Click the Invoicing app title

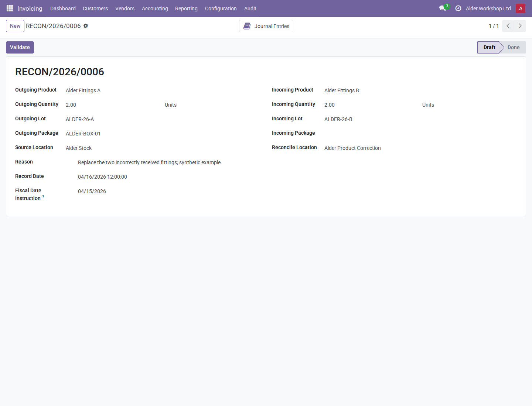30,8
